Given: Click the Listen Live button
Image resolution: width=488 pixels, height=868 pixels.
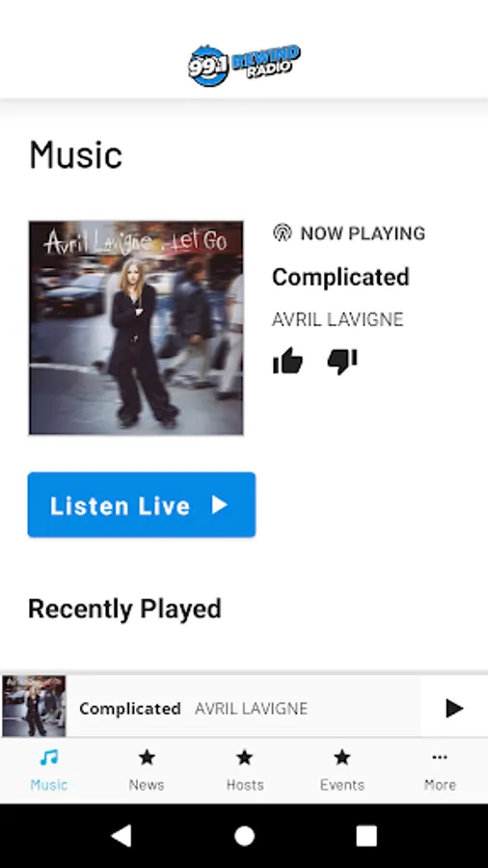Looking at the screenshot, I should click(142, 504).
